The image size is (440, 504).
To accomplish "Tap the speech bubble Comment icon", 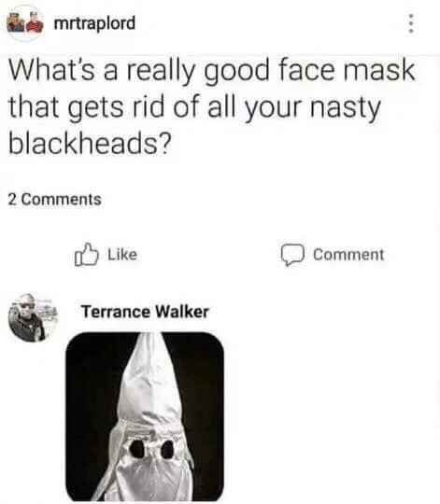I will point(292,255).
